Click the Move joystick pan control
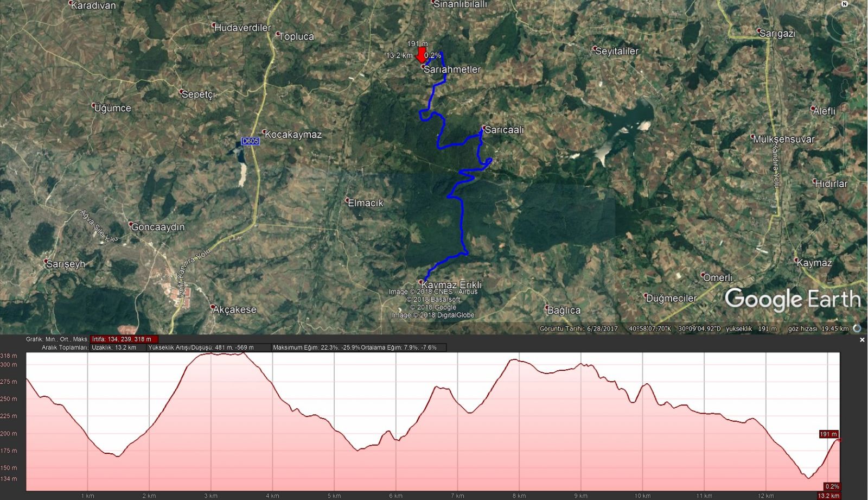868x500 pixels. [846, 59]
